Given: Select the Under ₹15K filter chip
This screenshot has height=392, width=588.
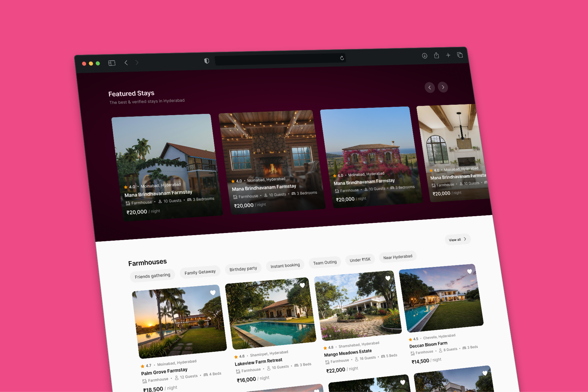Looking at the screenshot, I should pos(360,260).
